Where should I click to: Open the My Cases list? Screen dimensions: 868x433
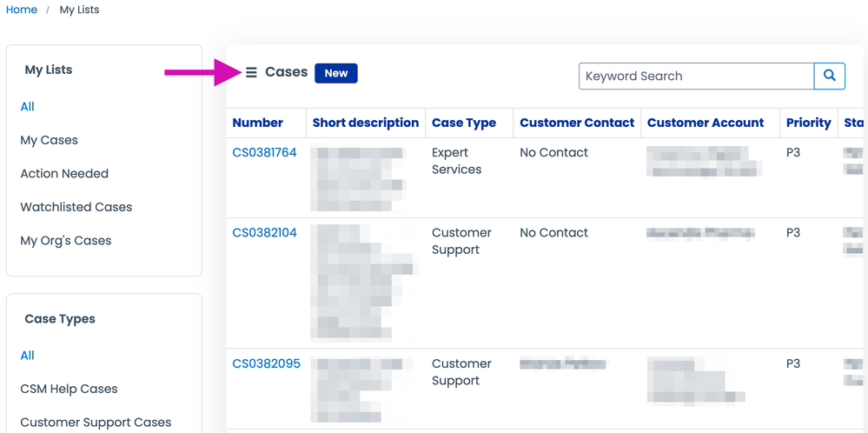pyautogui.click(x=50, y=140)
